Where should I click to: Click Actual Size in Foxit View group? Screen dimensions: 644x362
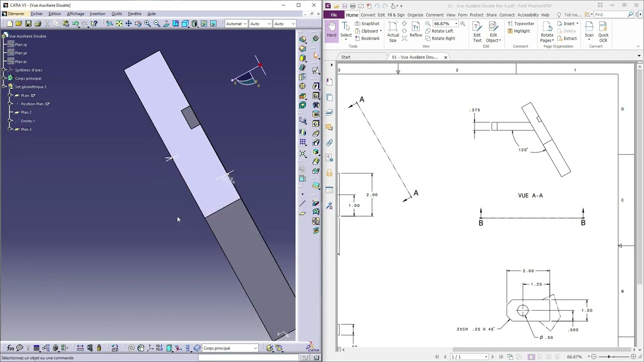click(393, 32)
